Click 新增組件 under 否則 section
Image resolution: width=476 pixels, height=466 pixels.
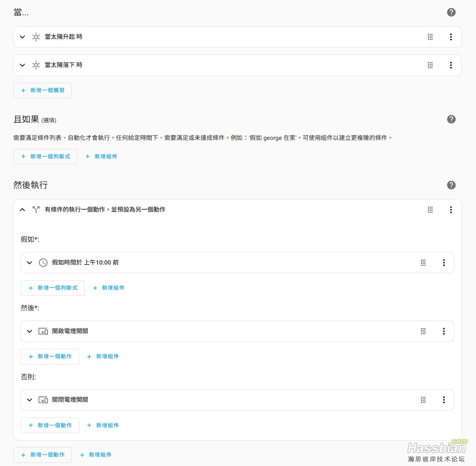pyautogui.click(x=103, y=425)
